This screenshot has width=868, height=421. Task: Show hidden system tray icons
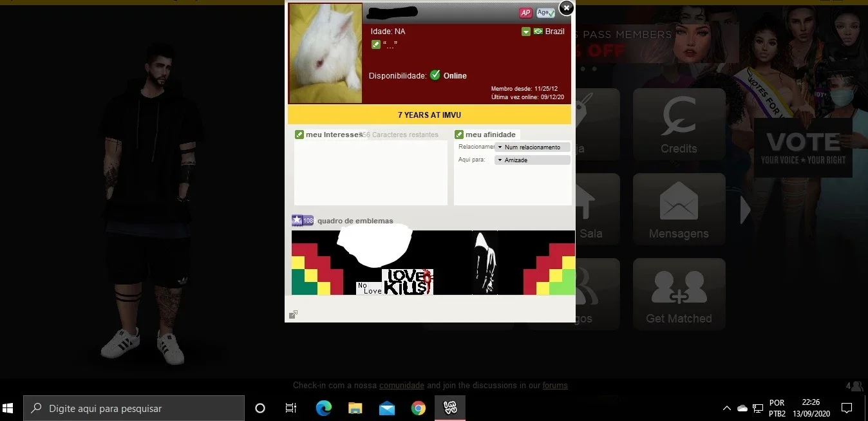pos(727,408)
